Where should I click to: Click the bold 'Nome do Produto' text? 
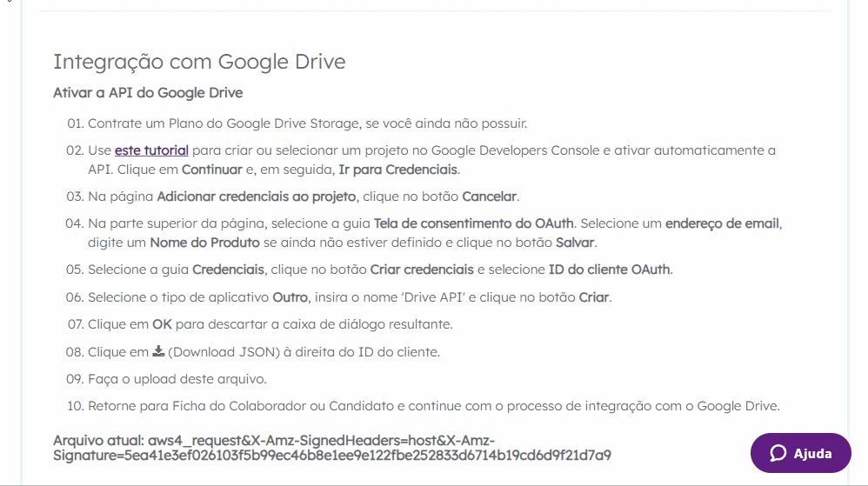pos(204,243)
